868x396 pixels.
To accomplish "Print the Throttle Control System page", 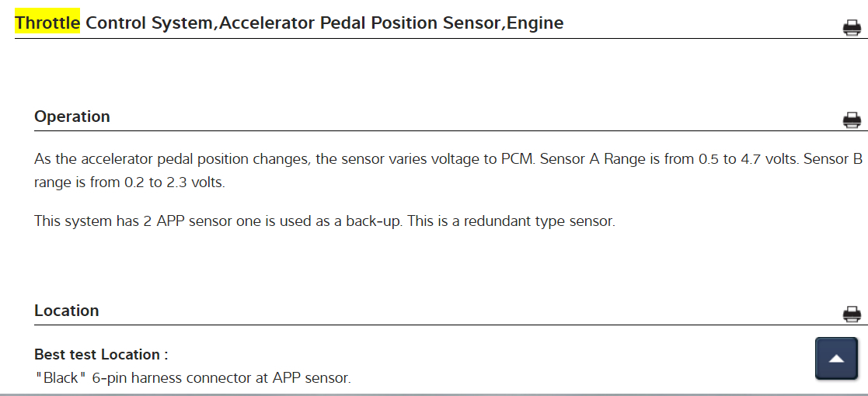I will tap(852, 28).
